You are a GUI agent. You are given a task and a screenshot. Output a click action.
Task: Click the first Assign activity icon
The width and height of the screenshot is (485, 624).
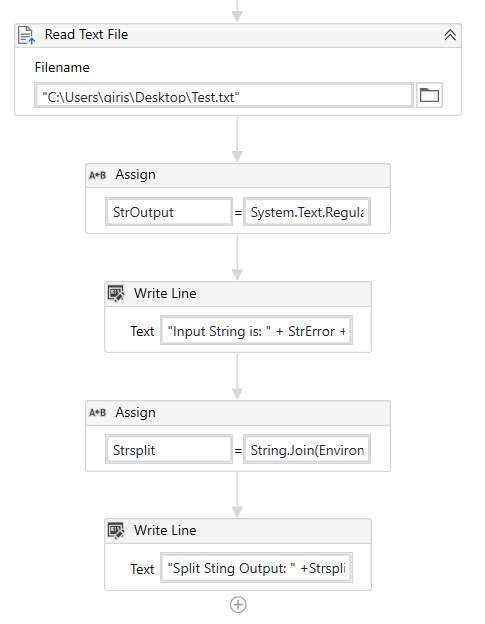(x=97, y=175)
